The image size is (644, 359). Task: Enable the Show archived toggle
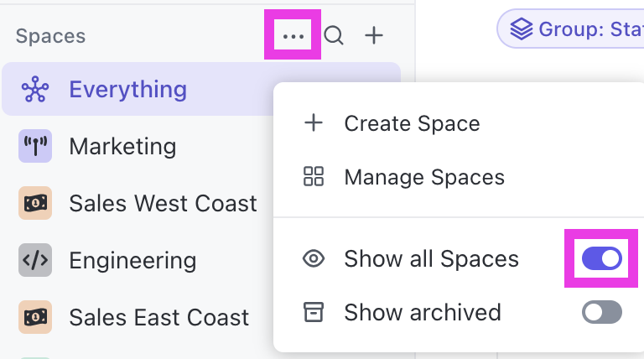(x=602, y=312)
